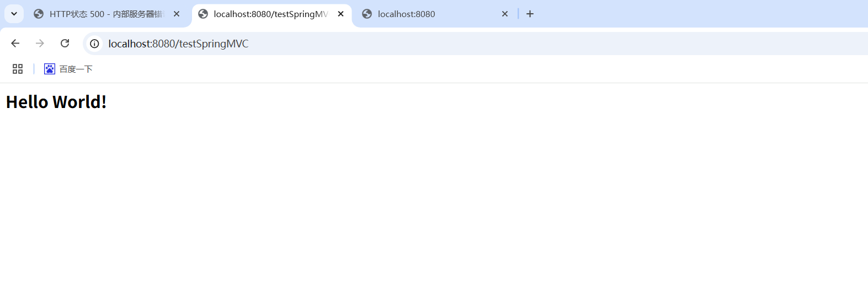Select the localhost:8080/testSpringMVC tab
The width and height of the screenshot is (868, 308).
(x=271, y=14)
